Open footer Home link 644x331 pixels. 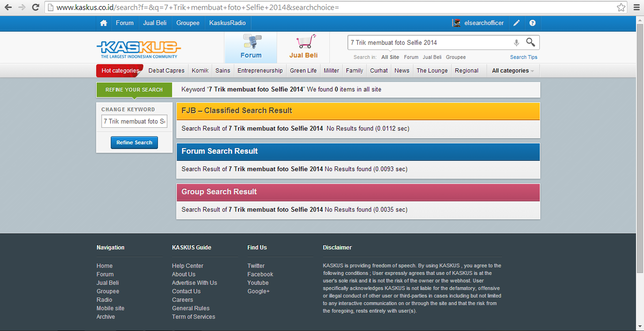(x=105, y=266)
